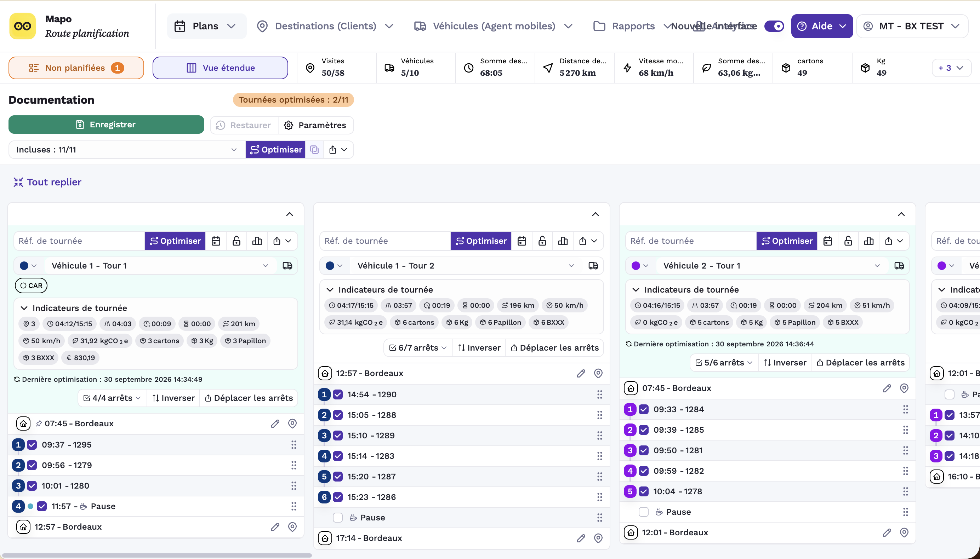The width and height of the screenshot is (980, 559).
Task: Click Tout replier link
Action: coord(48,182)
